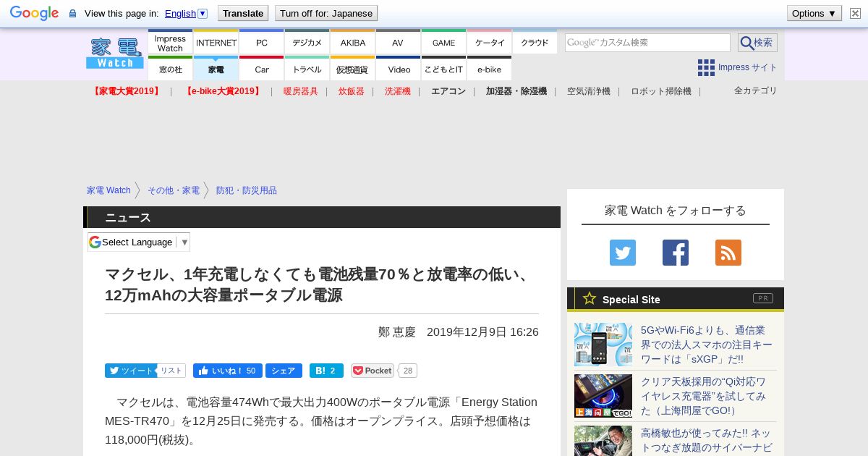
Task: Open the 高橋敏也 car navigation thumbnail
Action: point(603,441)
